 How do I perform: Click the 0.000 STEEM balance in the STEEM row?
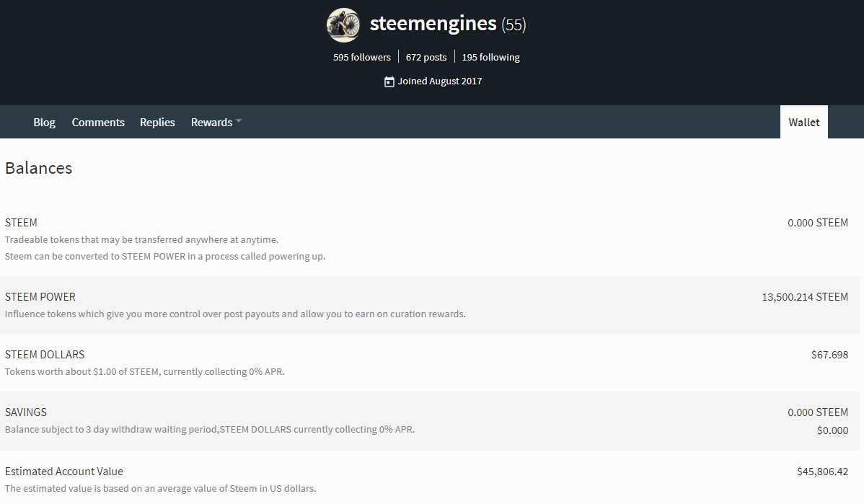818,223
